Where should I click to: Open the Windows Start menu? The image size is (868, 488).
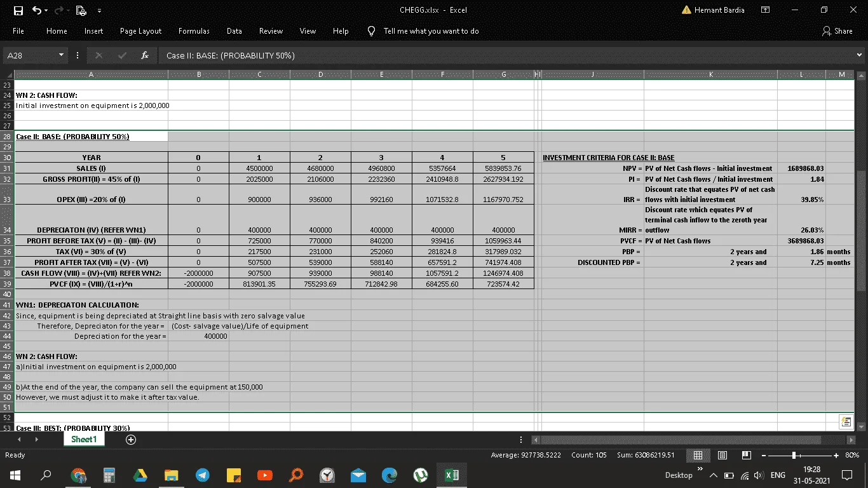(15, 475)
